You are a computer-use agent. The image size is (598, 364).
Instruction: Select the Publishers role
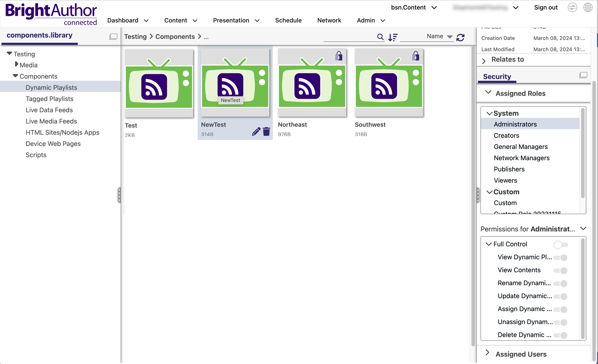tap(509, 169)
